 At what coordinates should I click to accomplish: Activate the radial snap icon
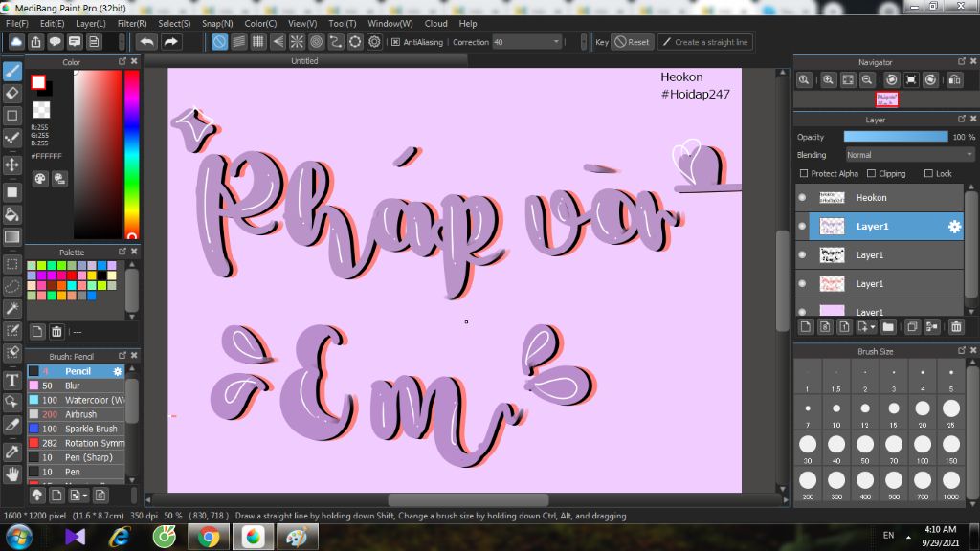coord(297,42)
